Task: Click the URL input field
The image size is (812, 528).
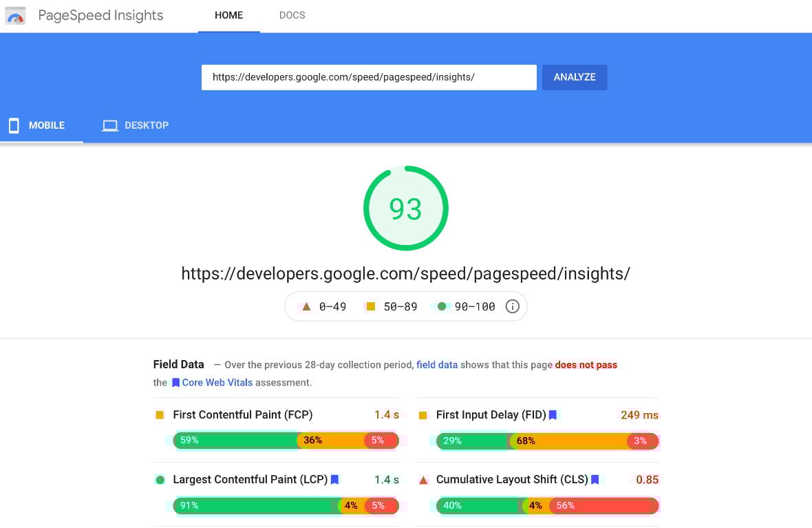Action: 369,77
